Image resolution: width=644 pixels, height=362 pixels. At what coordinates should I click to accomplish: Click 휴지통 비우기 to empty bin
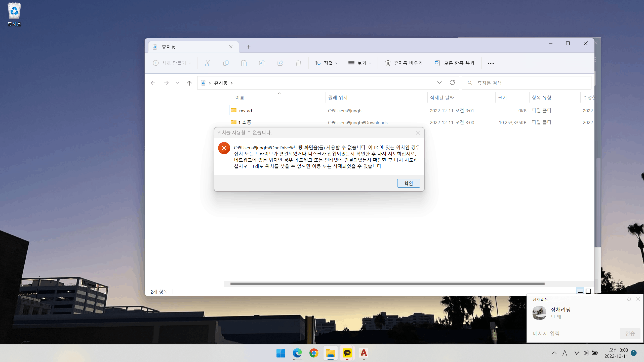click(x=404, y=63)
